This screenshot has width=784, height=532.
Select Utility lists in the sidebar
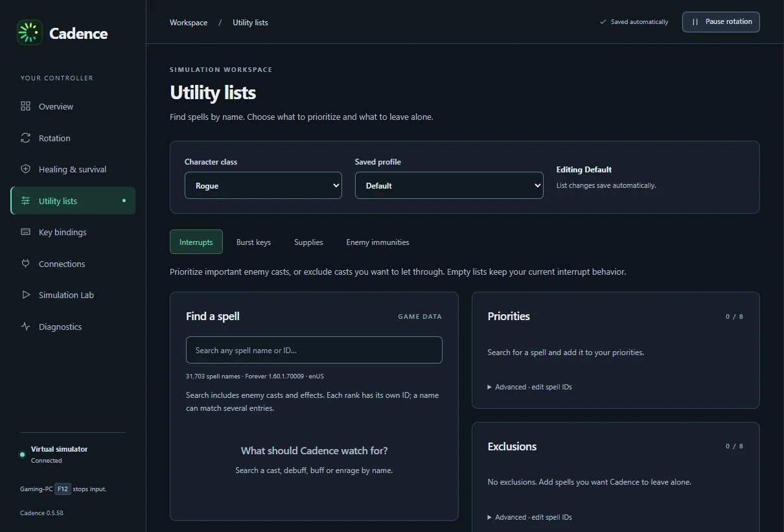(73, 201)
